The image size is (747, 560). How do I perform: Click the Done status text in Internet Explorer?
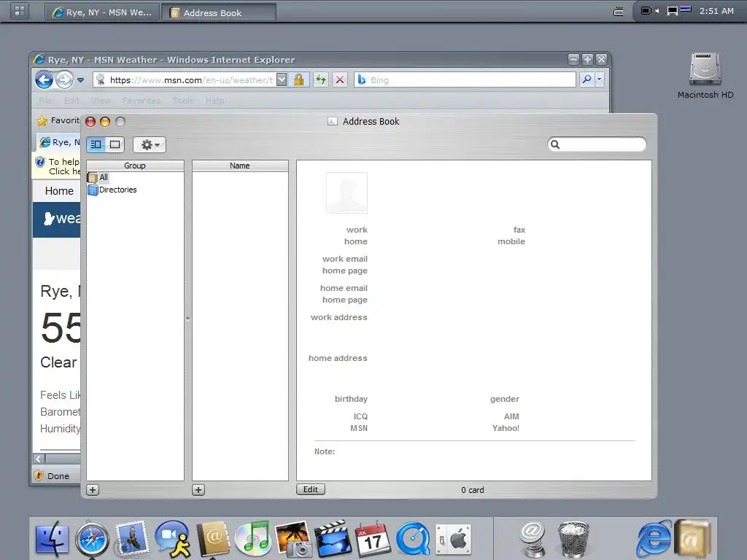pos(58,476)
